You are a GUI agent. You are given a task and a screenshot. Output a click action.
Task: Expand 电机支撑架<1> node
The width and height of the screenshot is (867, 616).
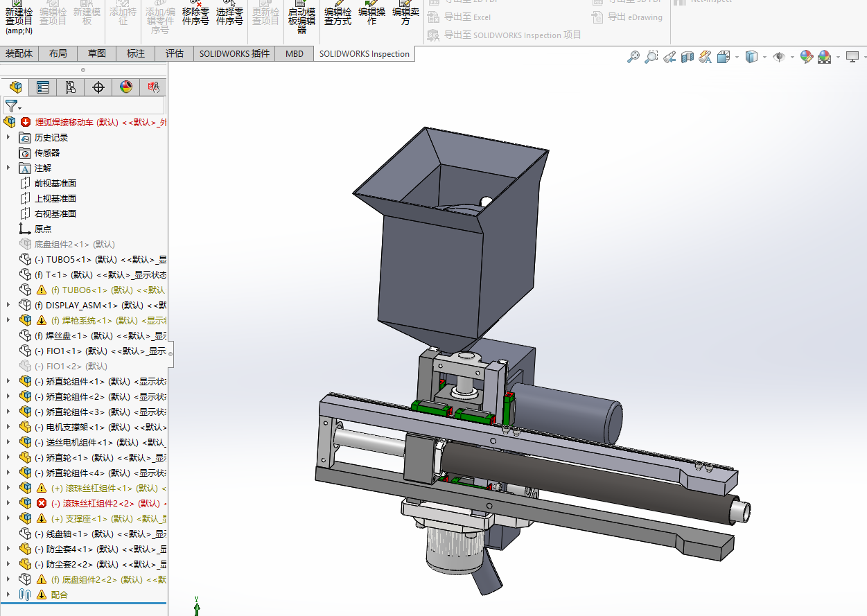coord(9,427)
